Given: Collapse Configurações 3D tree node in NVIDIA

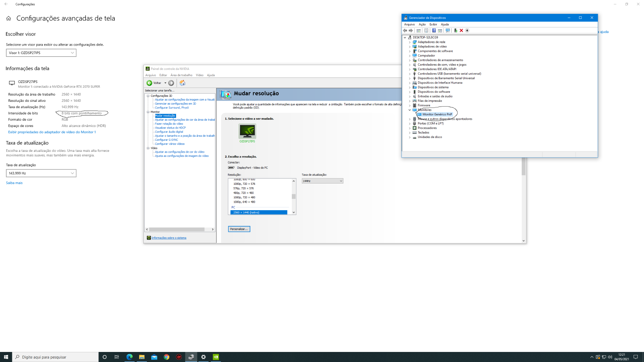Looking at the screenshot, I should click(x=148, y=96).
